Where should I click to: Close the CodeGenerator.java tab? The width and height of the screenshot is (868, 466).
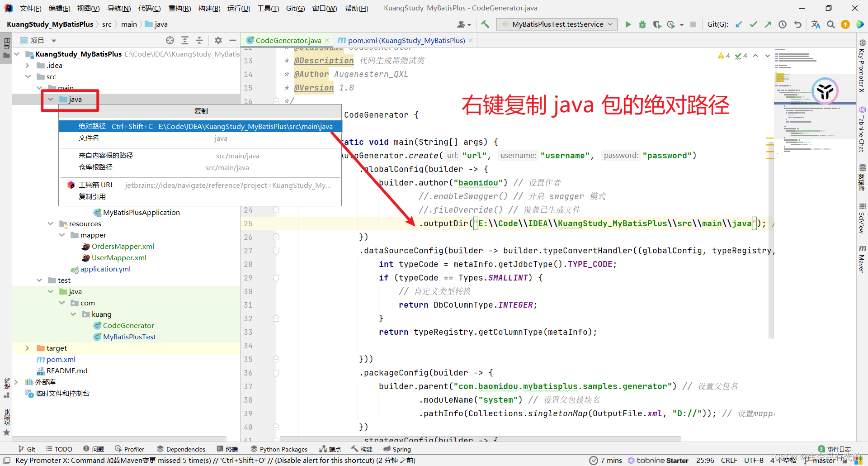[x=327, y=40]
